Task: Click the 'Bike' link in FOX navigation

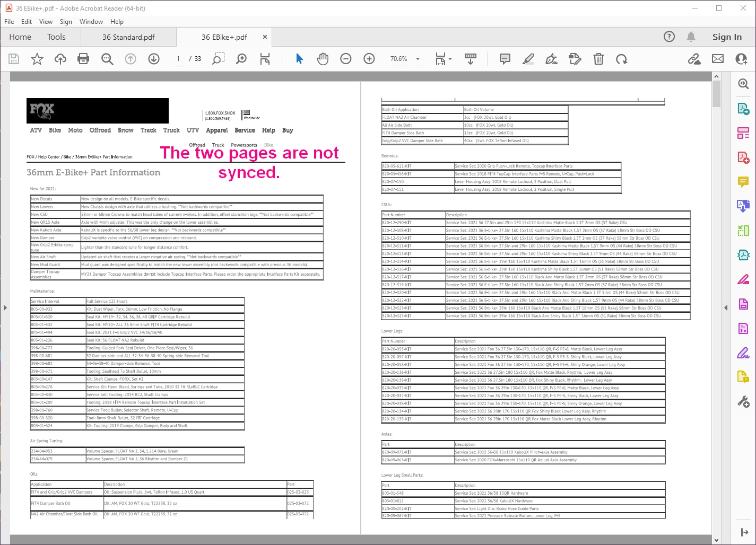Action: 55,130
